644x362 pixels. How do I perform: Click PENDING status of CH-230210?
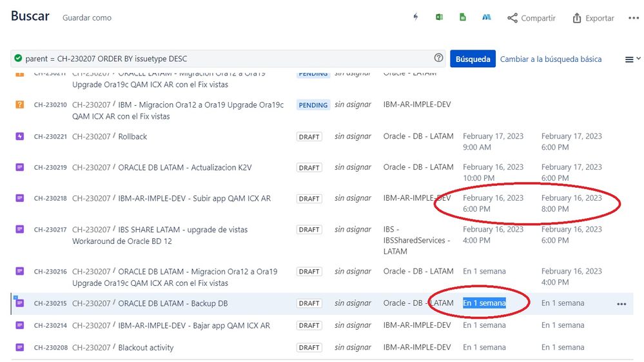[x=313, y=105]
